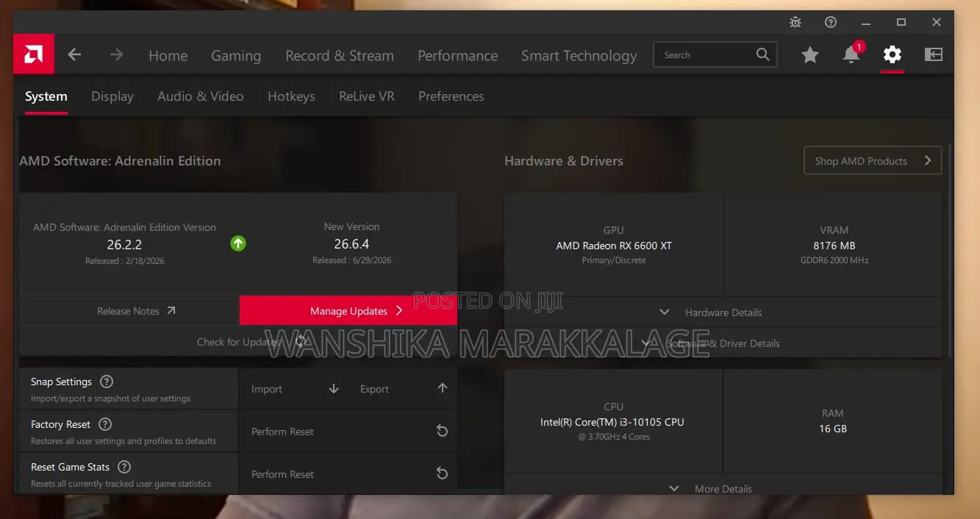Expand Software & Driver Details

(723, 343)
